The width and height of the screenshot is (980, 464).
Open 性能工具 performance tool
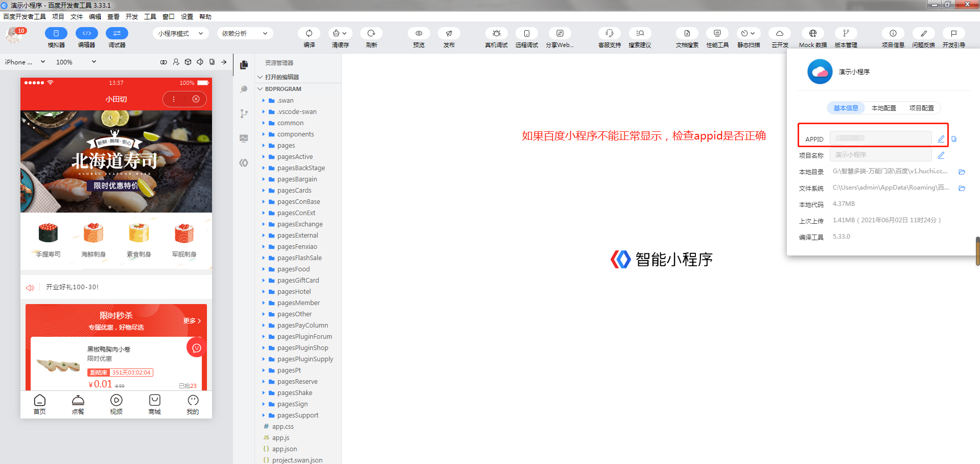click(x=717, y=33)
